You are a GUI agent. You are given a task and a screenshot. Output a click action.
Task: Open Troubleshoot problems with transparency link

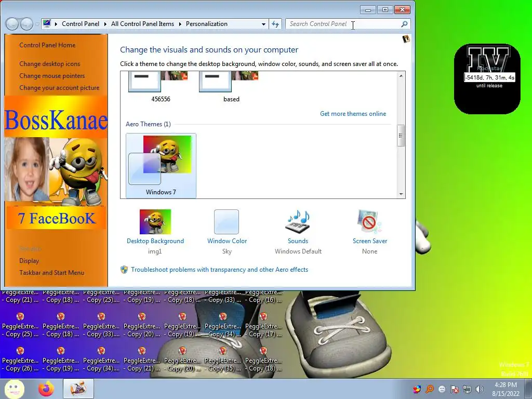[x=220, y=270]
